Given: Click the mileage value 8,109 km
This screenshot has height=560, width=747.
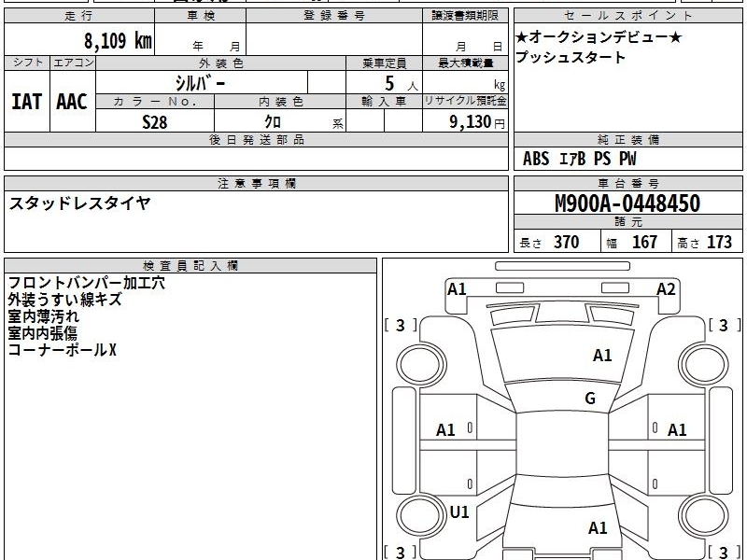Looking at the screenshot, I should [x=118, y=40].
